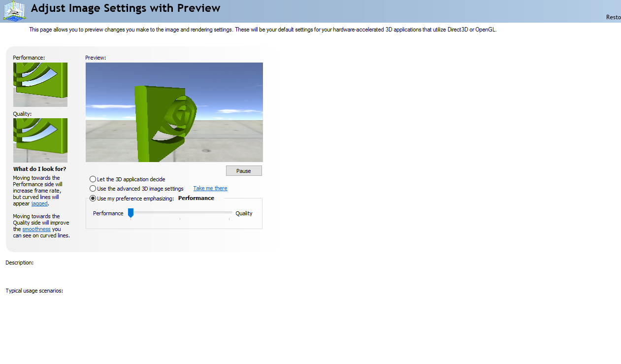Pause the 3D preview animation
The width and height of the screenshot is (621, 364).
[x=244, y=171]
